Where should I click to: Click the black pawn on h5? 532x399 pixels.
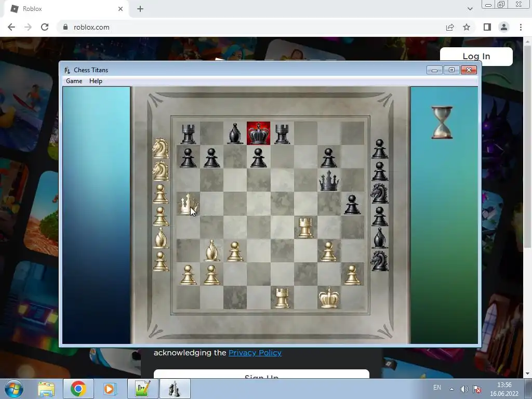coord(352,205)
